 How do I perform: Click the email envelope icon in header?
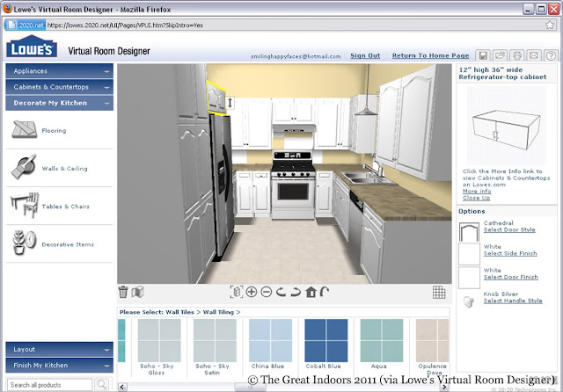(534, 55)
